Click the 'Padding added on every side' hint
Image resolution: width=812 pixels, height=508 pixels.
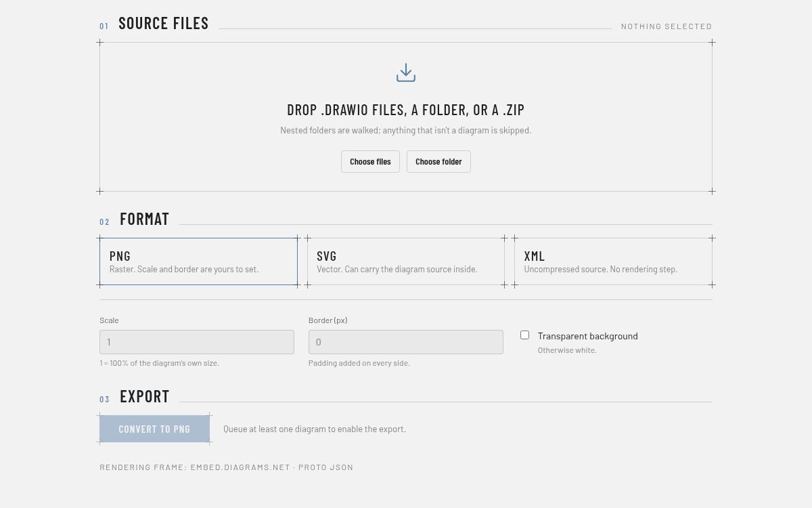pyautogui.click(x=359, y=363)
